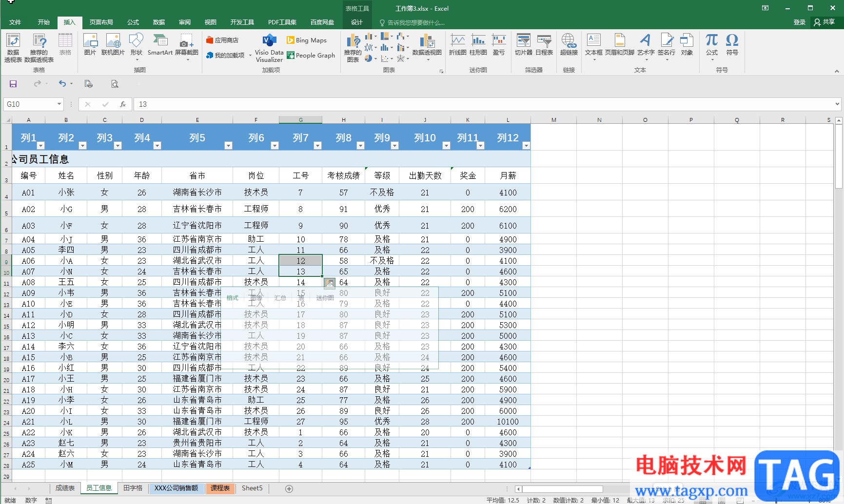Open the Screenshot tool
Screen dimensions: 844x504
[187, 47]
